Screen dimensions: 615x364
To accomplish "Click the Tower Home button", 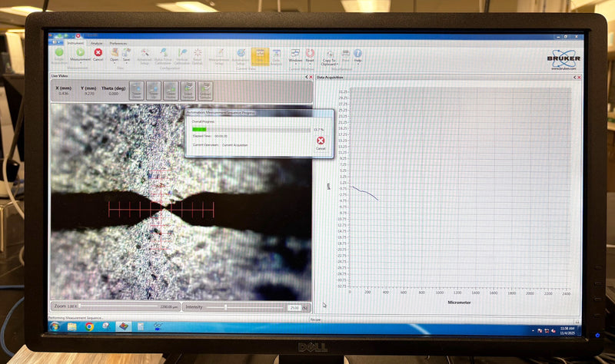I will [x=171, y=91].
